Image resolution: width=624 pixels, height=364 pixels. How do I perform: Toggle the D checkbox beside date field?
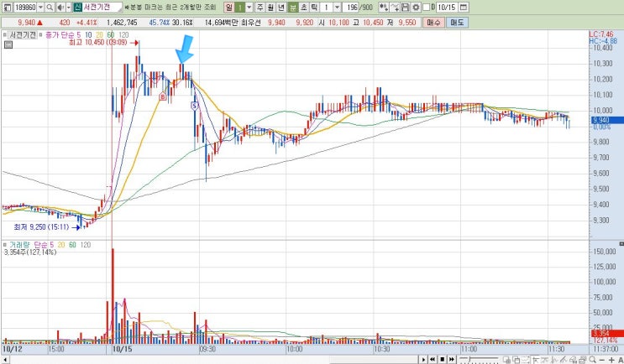(426, 8)
